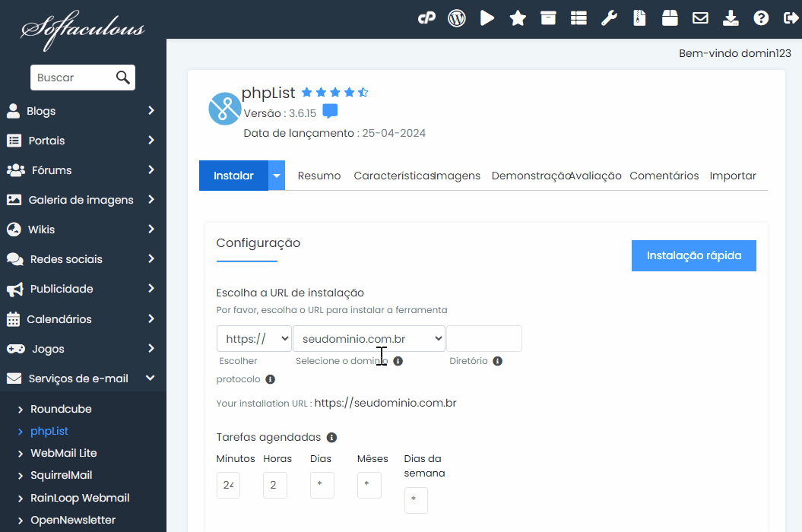The height and width of the screenshot is (532, 802).
Task: Switch to the Avaliação tab
Action: tap(595, 176)
